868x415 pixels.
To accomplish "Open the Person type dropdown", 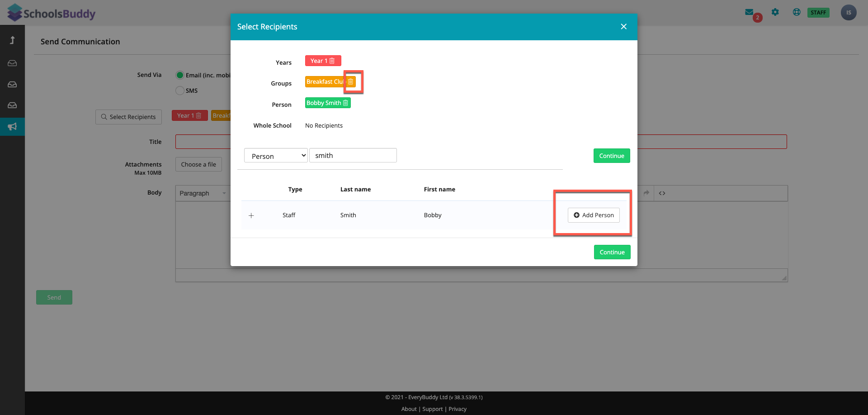I will pos(276,156).
